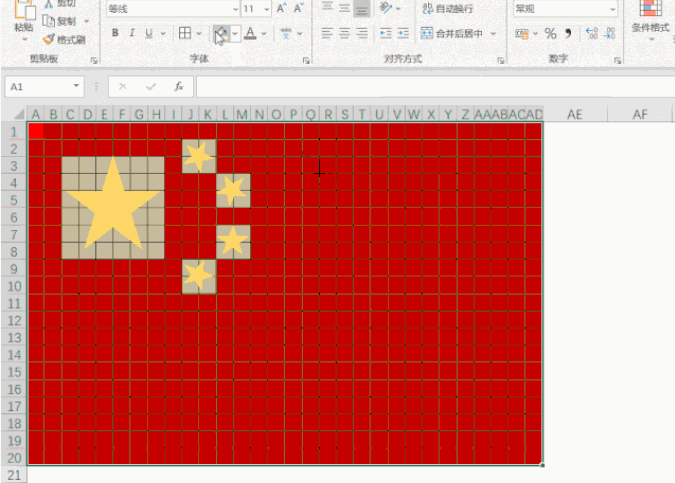Apply percent style format
The width and height of the screenshot is (675, 483).
[x=550, y=34]
